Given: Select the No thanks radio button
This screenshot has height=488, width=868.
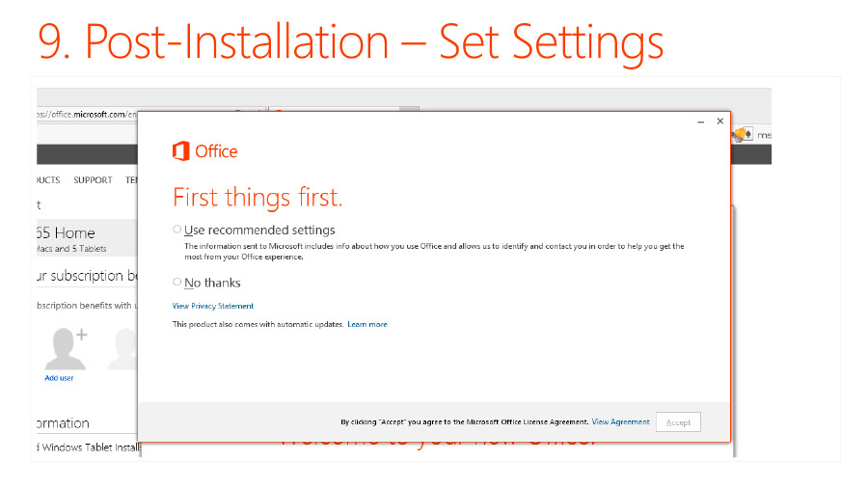Looking at the screenshot, I should (177, 282).
